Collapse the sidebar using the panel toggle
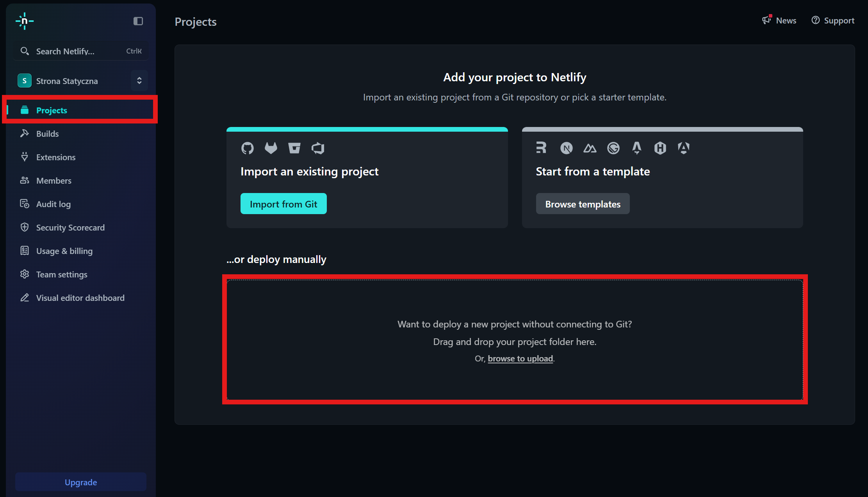The height and width of the screenshot is (497, 868). click(138, 21)
